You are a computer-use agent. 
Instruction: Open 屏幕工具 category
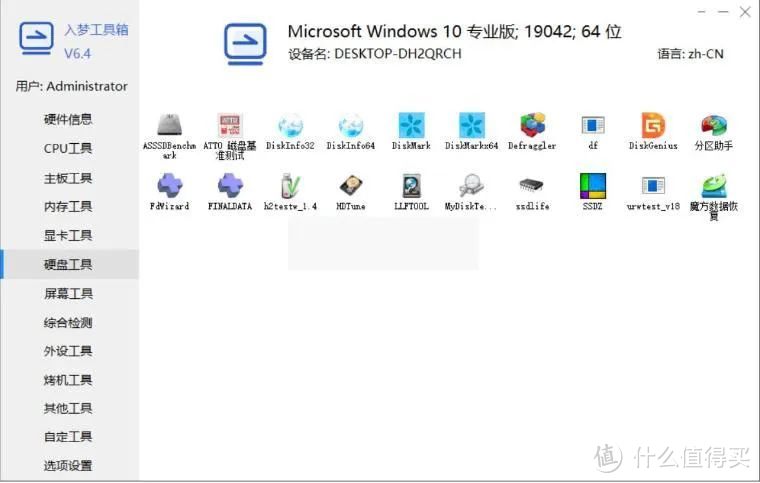[68, 294]
